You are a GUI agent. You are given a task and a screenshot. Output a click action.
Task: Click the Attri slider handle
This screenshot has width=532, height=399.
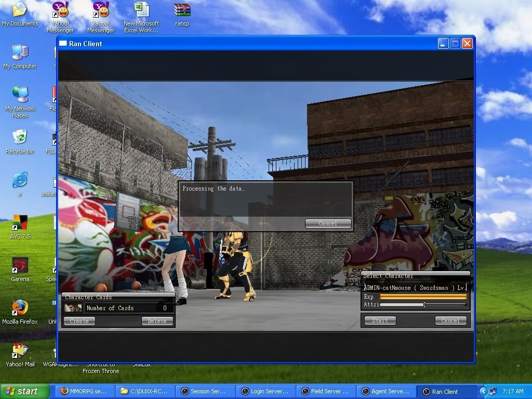point(424,304)
